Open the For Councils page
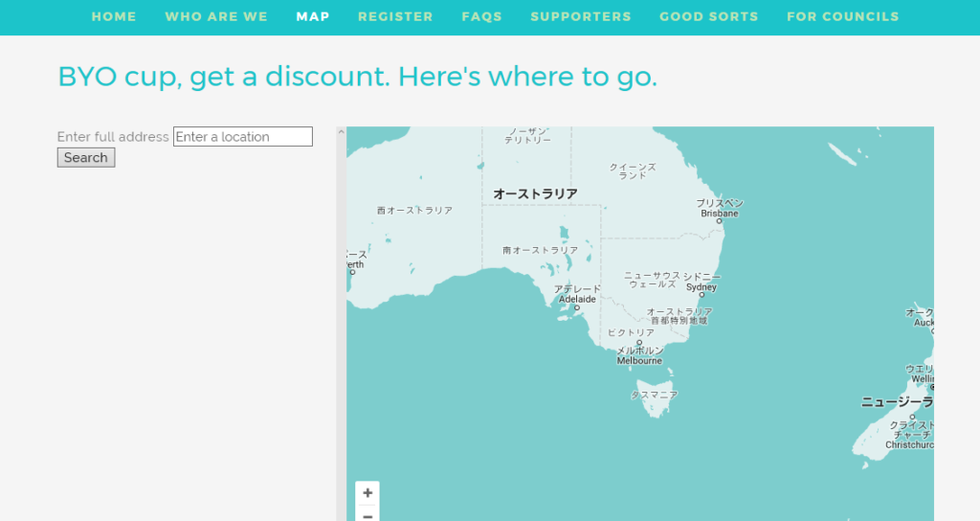The width and height of the screenshot is (980, 521). pos(843,16)
